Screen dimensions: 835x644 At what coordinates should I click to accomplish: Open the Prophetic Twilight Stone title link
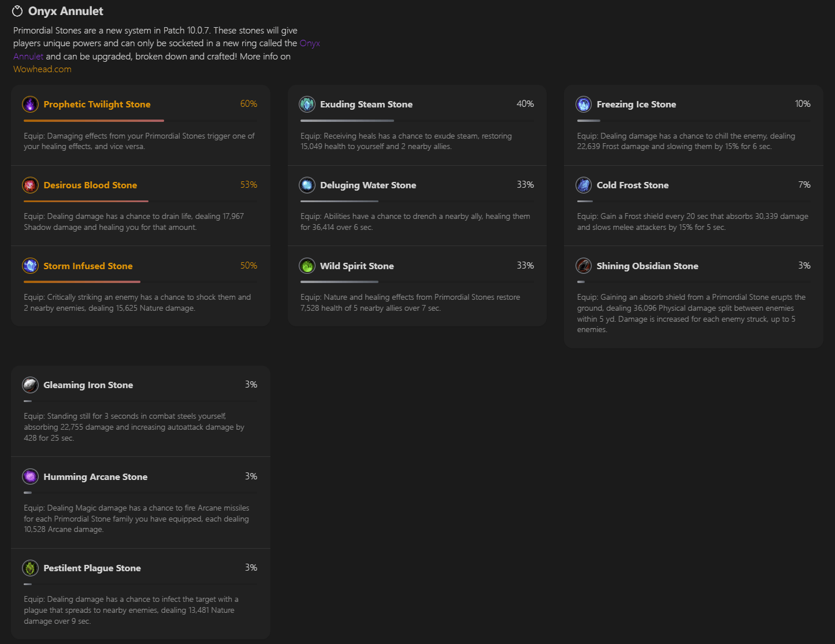click(x=97, y=105)
